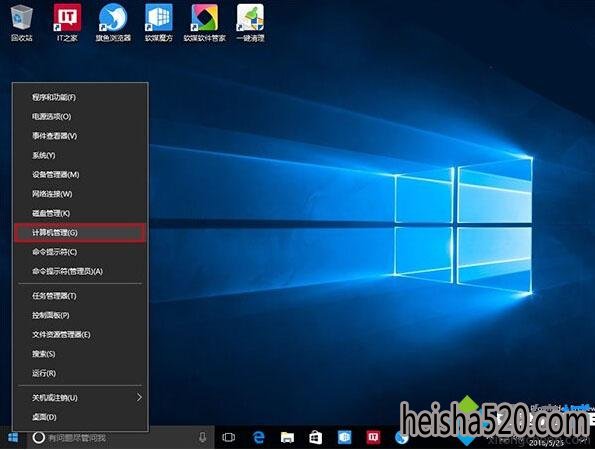Open the Windows Store taskbar icon
This screenshot has width=595, height=450.
click(x=316, y=437)
